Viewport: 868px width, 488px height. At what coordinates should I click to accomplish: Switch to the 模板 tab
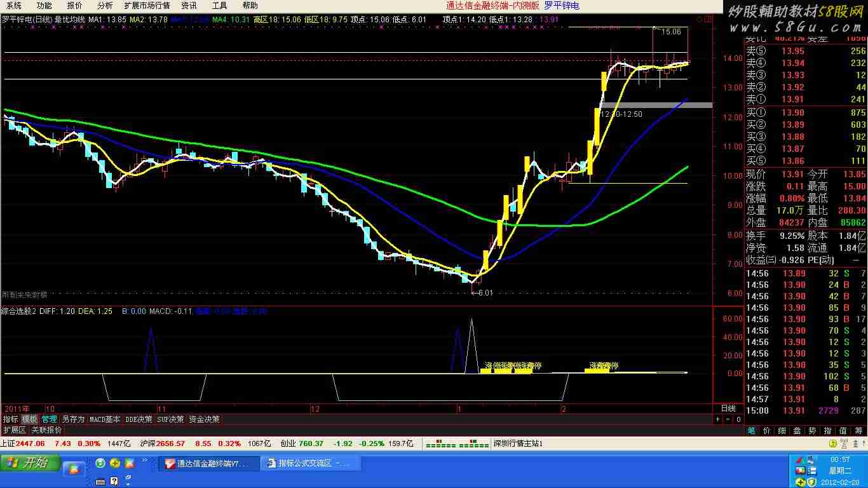tap(29, 419)
